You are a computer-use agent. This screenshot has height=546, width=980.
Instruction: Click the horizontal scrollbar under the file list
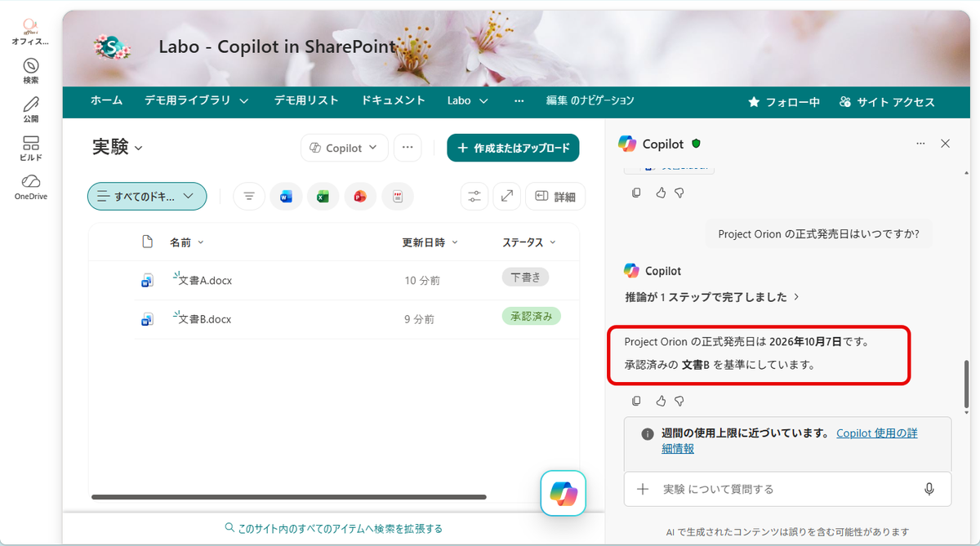click(x=289, y=497)
